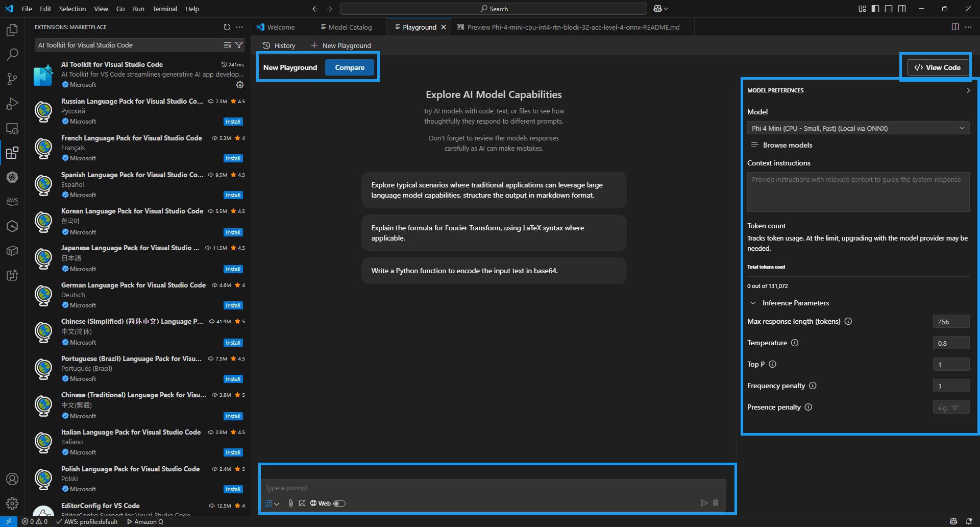Click the View Code button

938,67
